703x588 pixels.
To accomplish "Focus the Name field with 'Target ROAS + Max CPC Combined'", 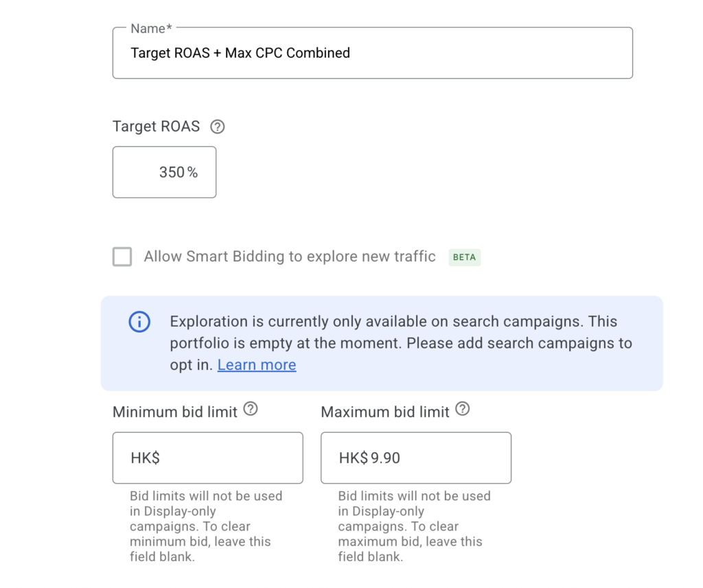I will coord(373,53).
